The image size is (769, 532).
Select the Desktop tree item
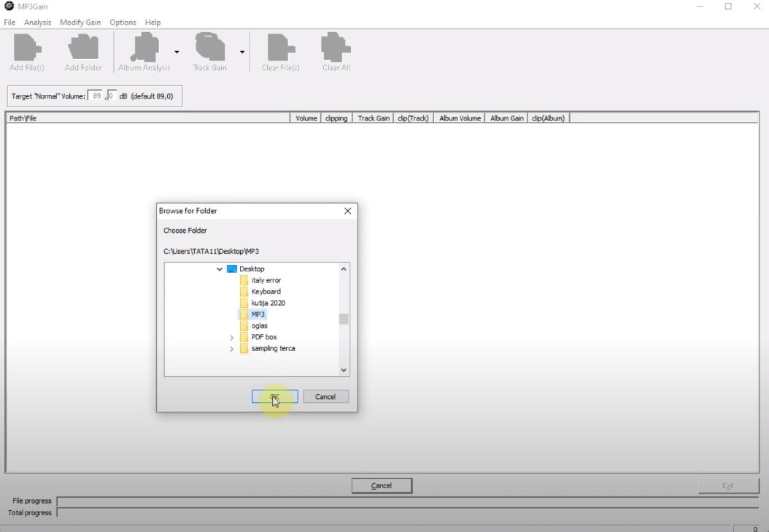tap(252, 269)
